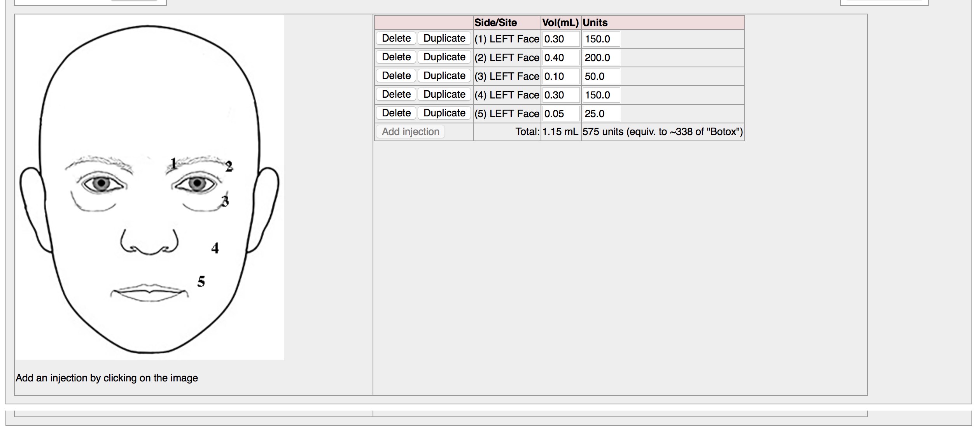Edit volume field showing 0.40

[560, 58]
